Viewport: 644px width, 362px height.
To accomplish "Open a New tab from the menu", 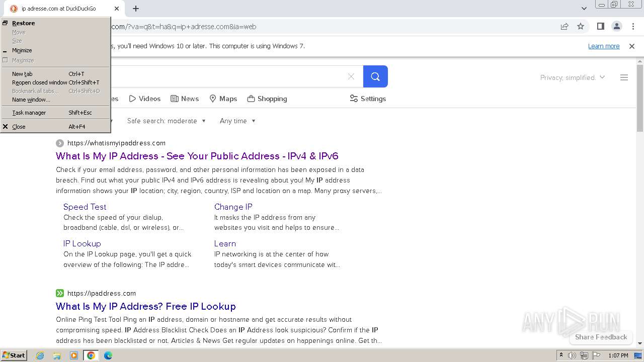I will (x=55, y=74).
